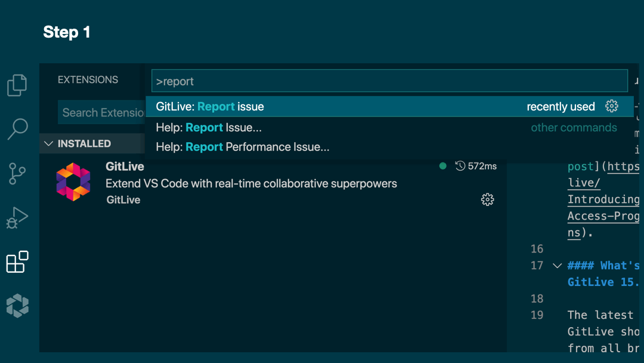This screenshot has height=363, width=644.
Task: Open the Source Control branch icon
Action: (x=17, y=174)
